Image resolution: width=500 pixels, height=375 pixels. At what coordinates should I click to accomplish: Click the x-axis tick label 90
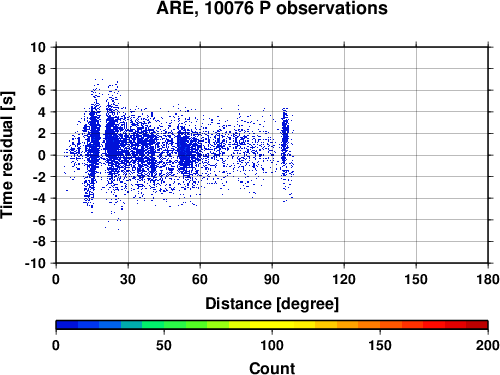click(x=272, y=279)
